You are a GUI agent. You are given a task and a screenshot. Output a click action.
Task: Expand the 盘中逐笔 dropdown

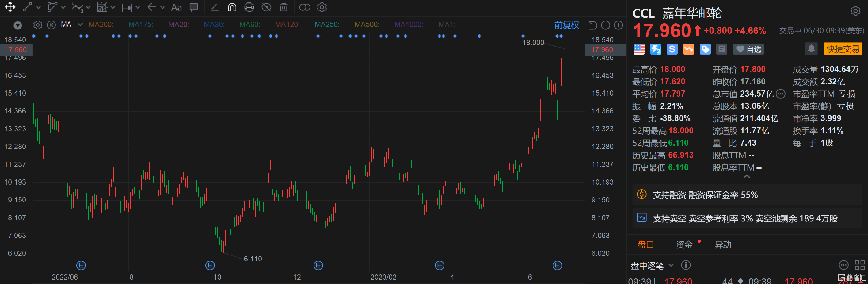point(671,265)
